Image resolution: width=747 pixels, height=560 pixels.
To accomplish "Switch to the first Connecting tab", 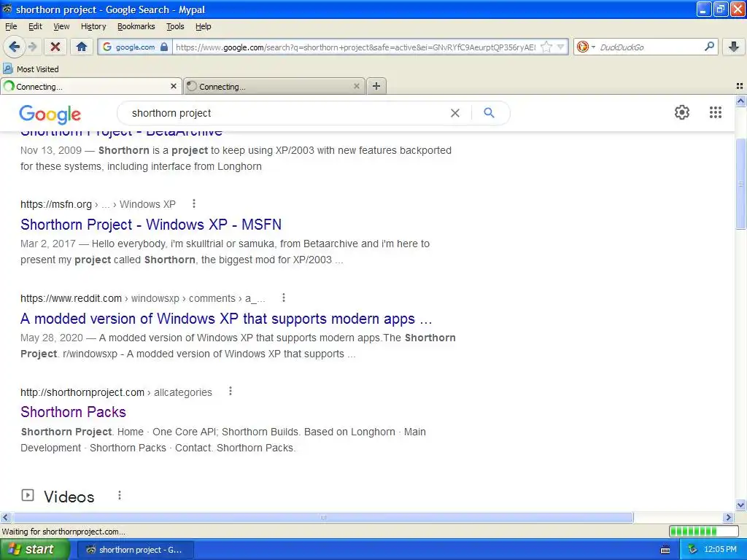I will tap(91, 86).
